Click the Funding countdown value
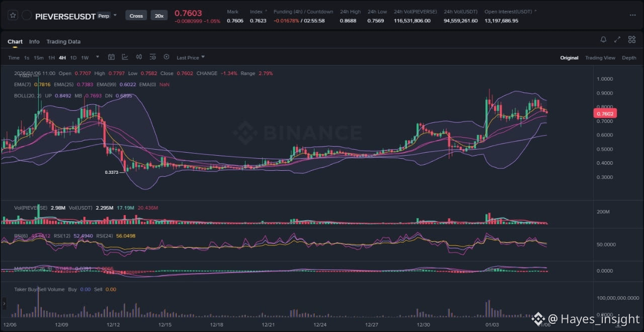The height and width of the screenshot is (332, 644). point(314,21)
